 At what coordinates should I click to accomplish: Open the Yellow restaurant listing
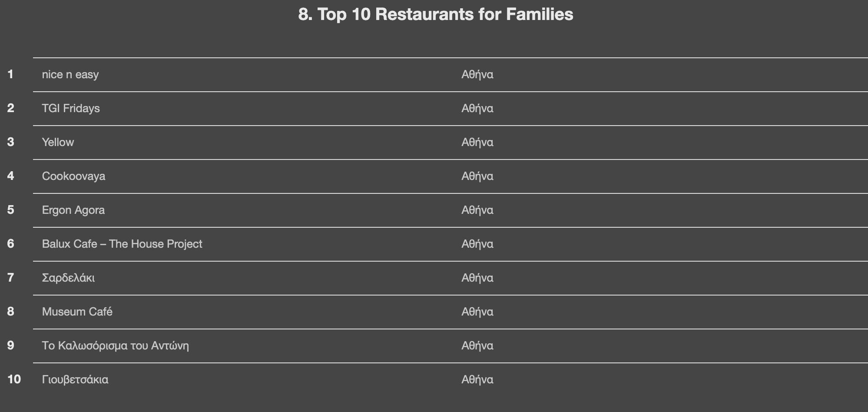point(58,143)
